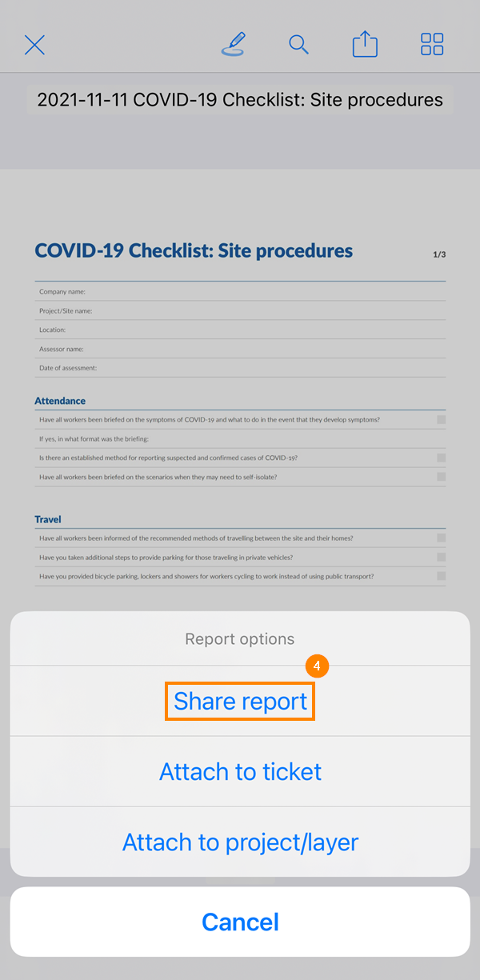Select Attach to ticket
Viewport: 480px width, 980px height.
[240, 771]
